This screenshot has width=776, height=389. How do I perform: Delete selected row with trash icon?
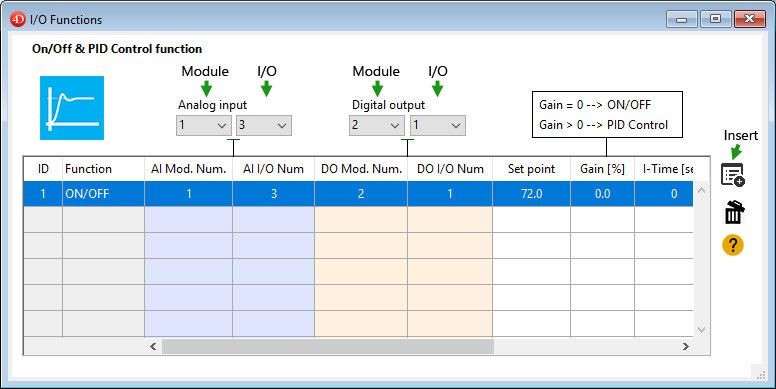[x=733, y=212]
